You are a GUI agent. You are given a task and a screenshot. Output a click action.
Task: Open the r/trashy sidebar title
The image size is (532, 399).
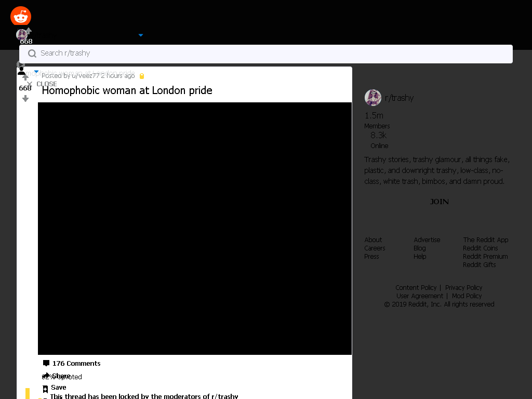click(x=400, y=98)
